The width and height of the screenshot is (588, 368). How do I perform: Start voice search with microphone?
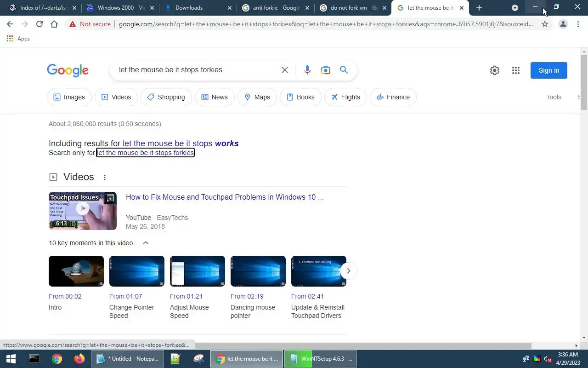tap(307, 70)
